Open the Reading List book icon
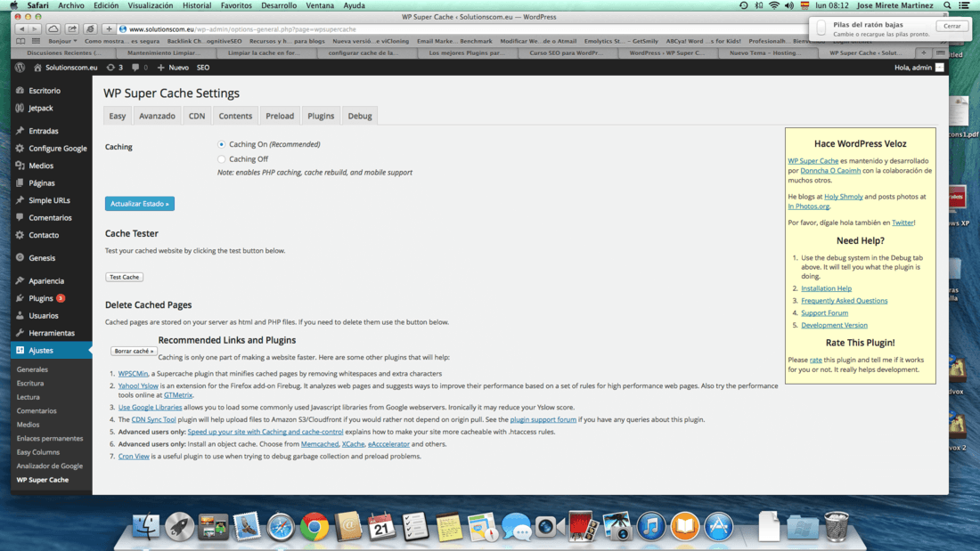The image size is (980, 551). pos(20,41)
